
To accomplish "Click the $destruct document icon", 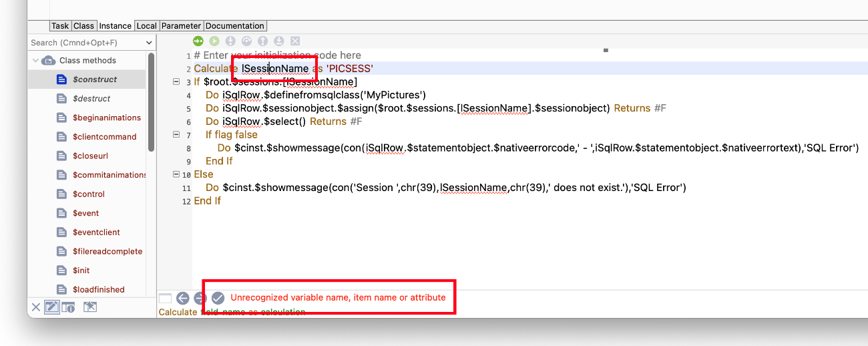I will [x=62, y=98].
